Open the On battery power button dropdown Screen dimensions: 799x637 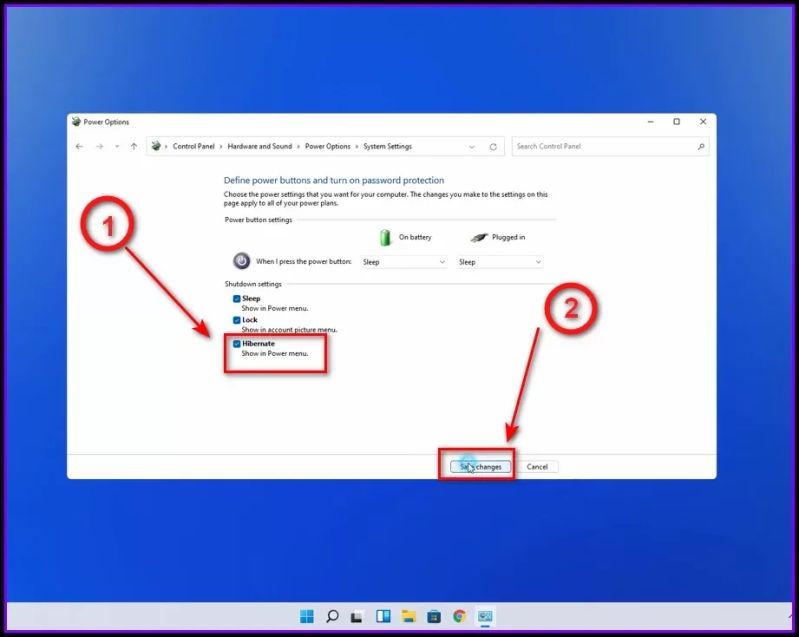[404, 262]
